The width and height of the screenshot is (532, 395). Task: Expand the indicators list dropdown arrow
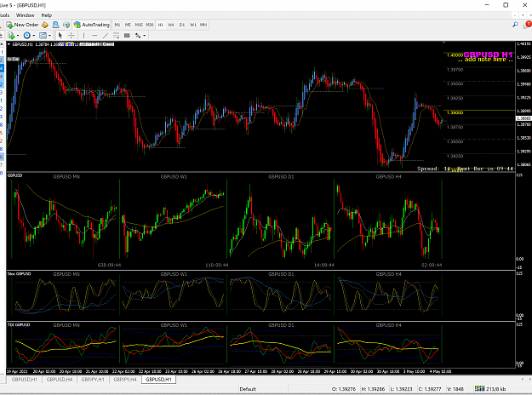click(18, 36)
